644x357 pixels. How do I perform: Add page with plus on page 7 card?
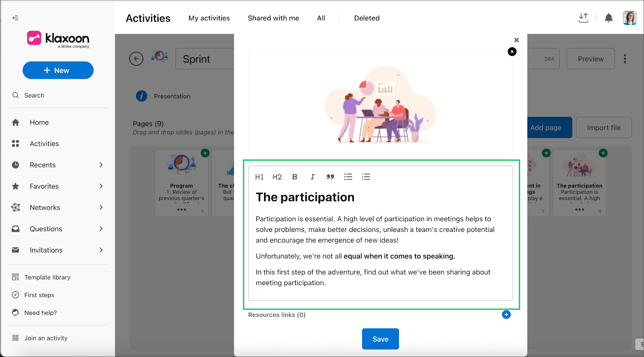coord(546,153)
